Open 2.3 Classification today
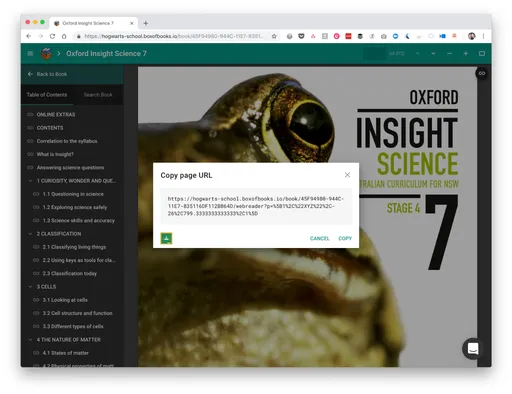Viewport: 512px width, 394px height. [x=70, y=273]
